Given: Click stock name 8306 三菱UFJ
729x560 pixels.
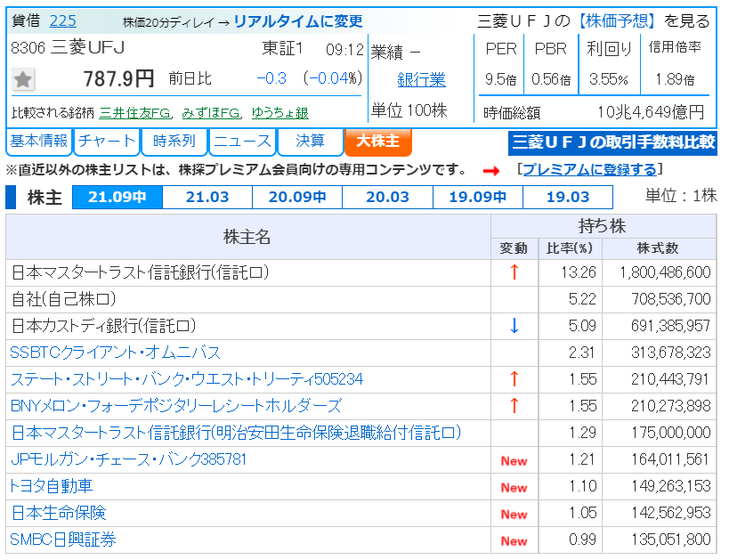Looking at the screenshot, I should pos(68,48).
